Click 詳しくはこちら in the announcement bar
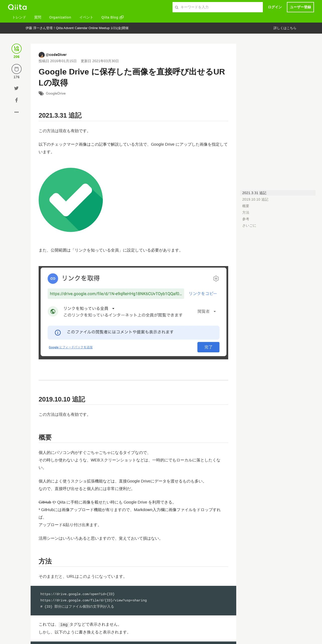 (x=285, y=28)
